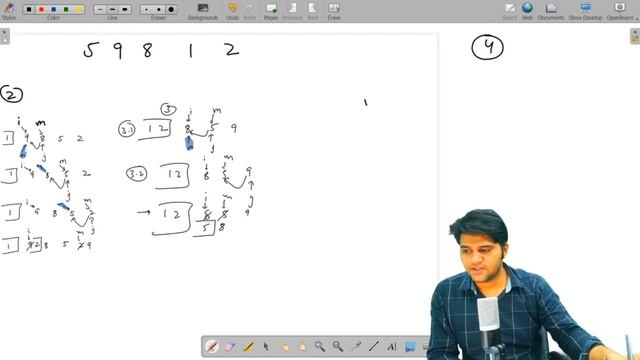Open Web browser mode

(x=527, y=11)
